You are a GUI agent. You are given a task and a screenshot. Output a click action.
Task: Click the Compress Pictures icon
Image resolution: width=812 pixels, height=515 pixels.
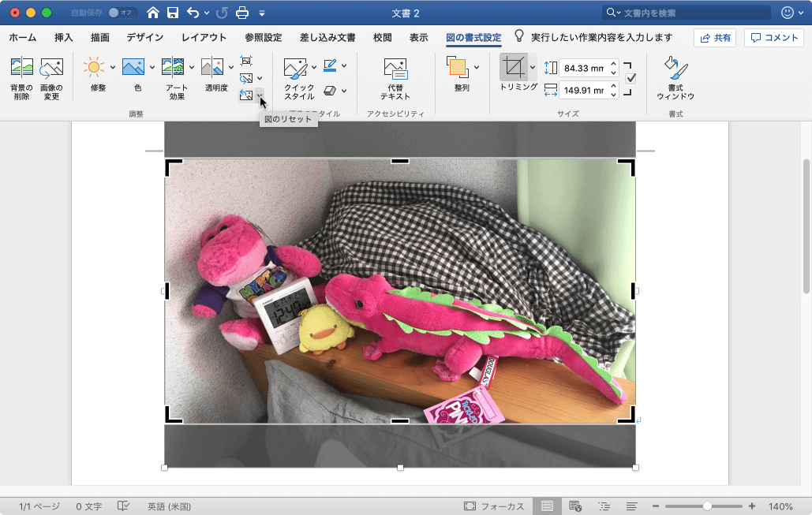point(246,61)
